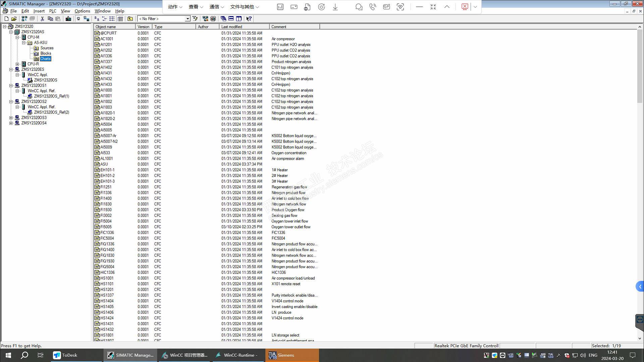Click the context Help pointer icon

[x=249, y=19]
